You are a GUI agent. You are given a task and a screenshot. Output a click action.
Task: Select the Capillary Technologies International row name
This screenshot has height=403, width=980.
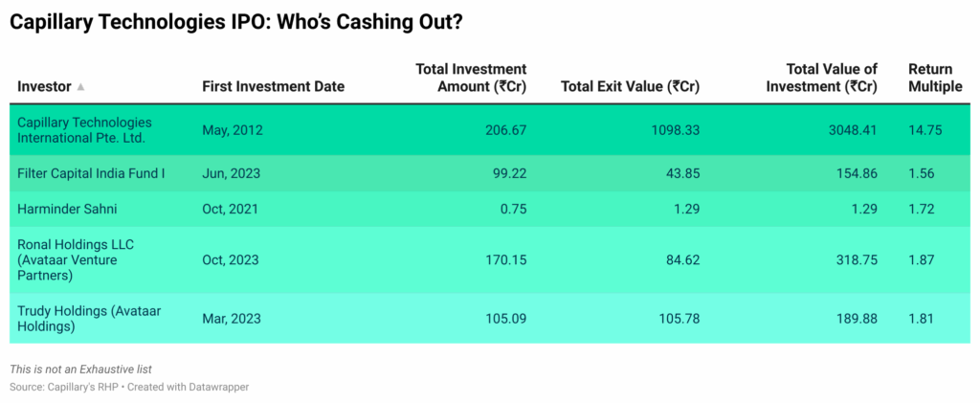(x=84, y=130)
